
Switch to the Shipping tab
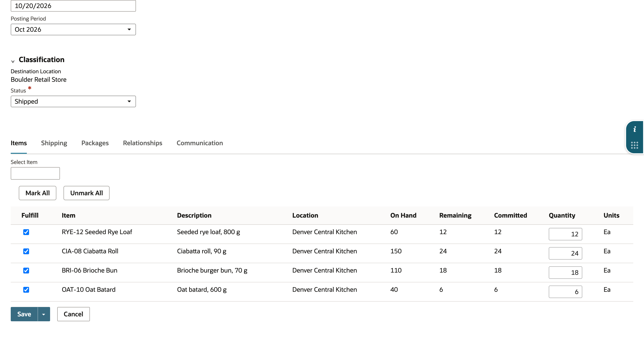click(x=54, y=143)
